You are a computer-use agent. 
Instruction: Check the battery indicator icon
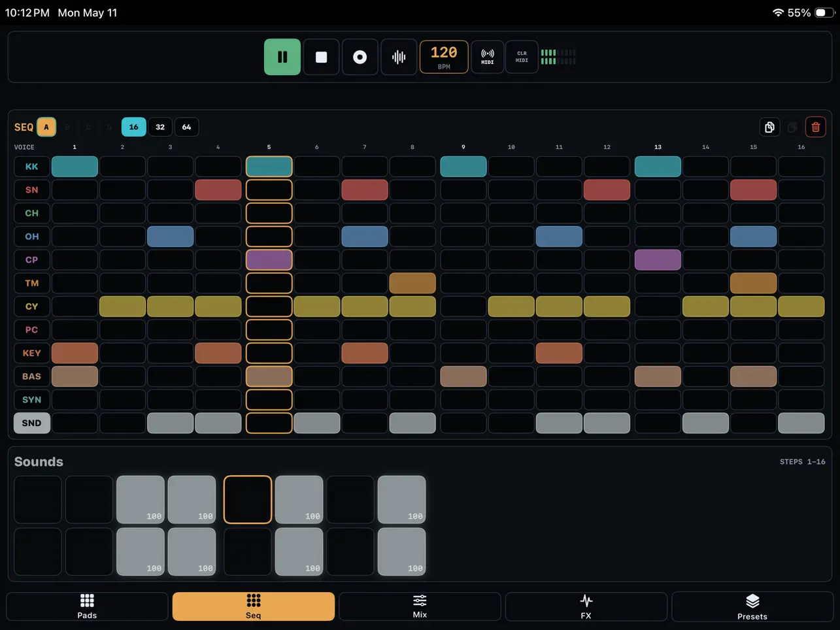pos(824,12)
